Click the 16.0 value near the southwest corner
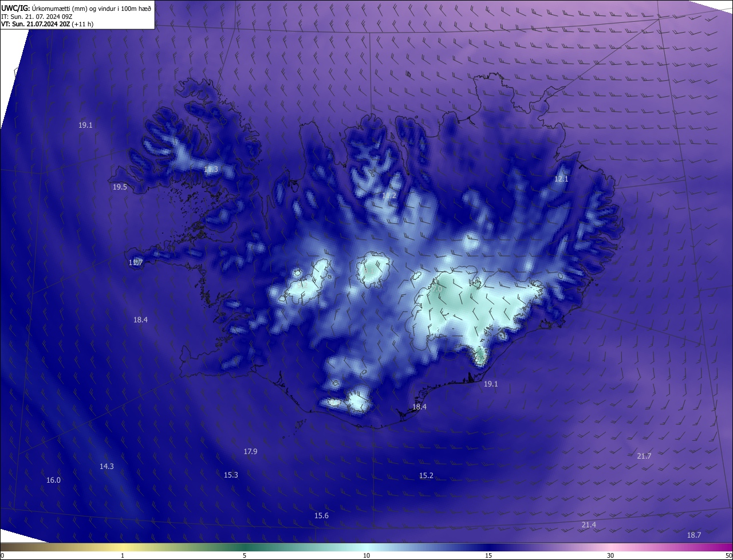The image size is (733, 560). tap(53, 480)
